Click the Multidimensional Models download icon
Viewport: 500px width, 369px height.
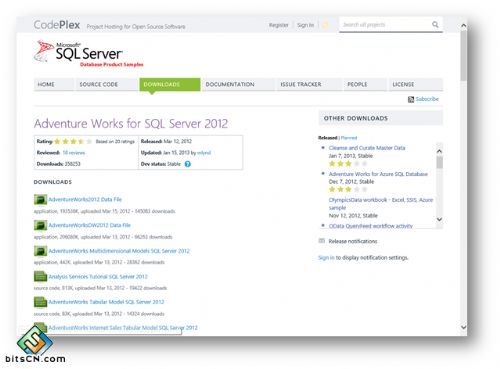(40, 251)
